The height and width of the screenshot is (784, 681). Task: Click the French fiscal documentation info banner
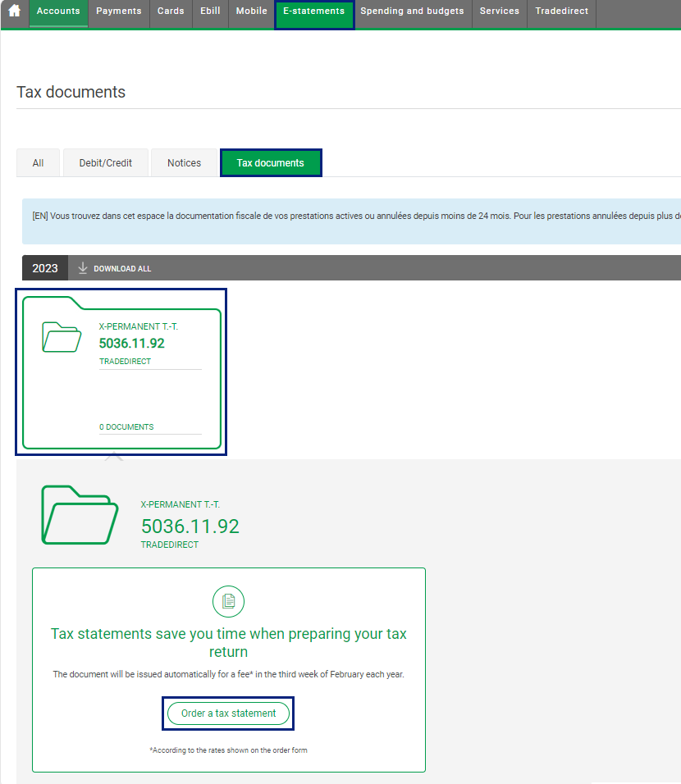click(x=351, y=221)
